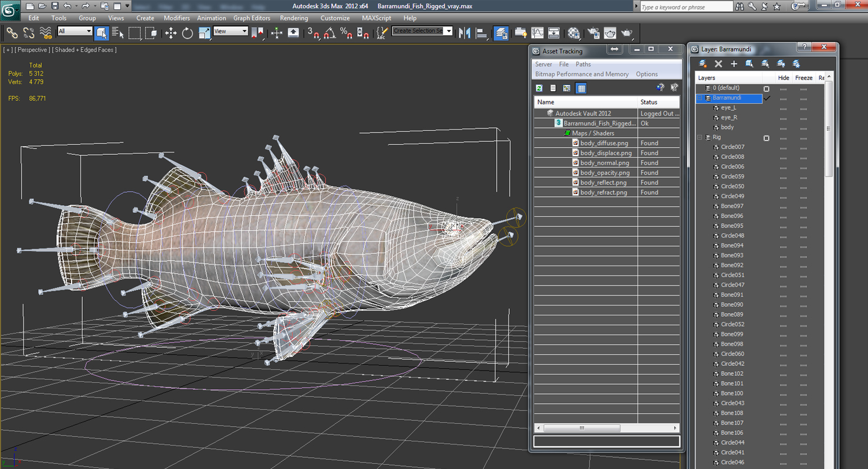This screenshot has width=868, height=469.
Task: Click the Select and Link tool
Action: [x=12, y=33]
